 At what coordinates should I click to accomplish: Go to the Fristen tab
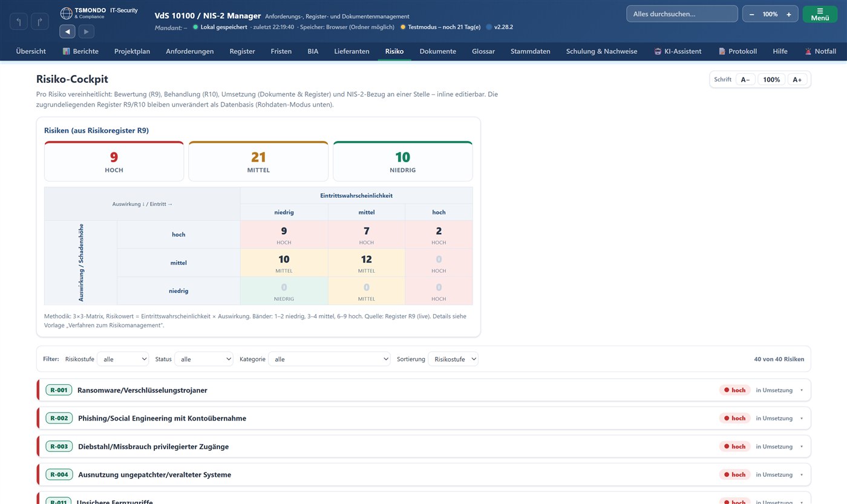281,51
